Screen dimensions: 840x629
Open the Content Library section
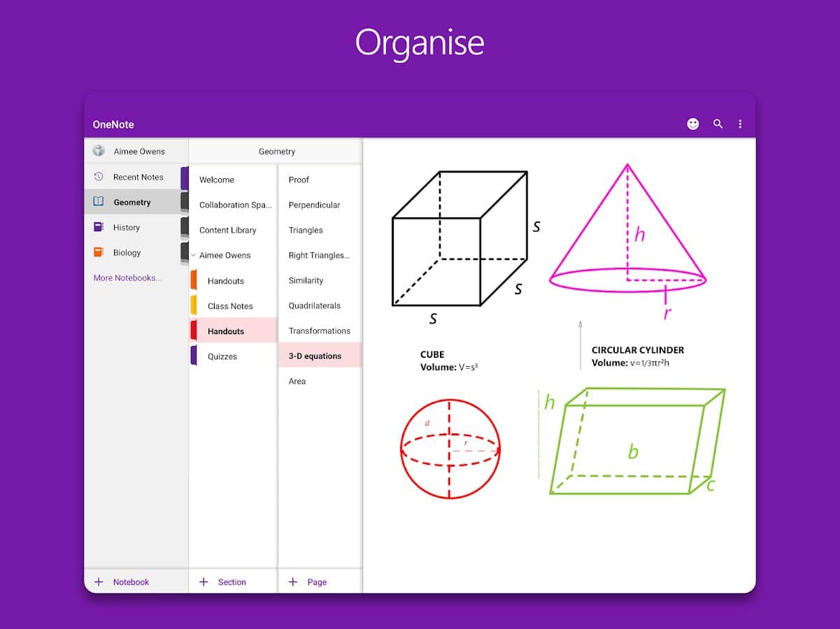pos(227,230)
